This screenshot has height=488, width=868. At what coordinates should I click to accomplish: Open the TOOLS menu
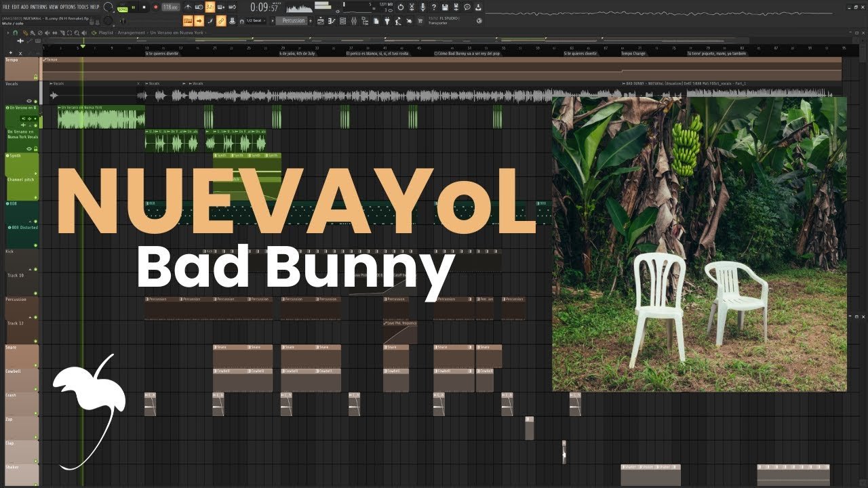[x=83, y=7]
